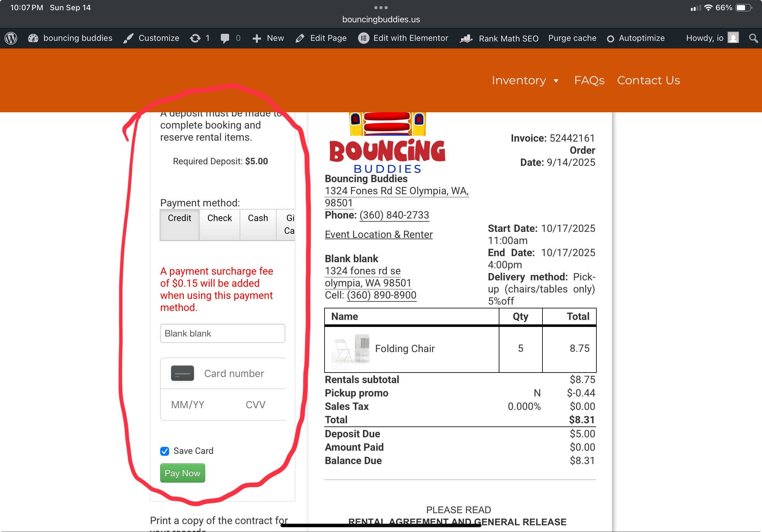
Task: Click the Customize paintbrush item
Action: 151,38
